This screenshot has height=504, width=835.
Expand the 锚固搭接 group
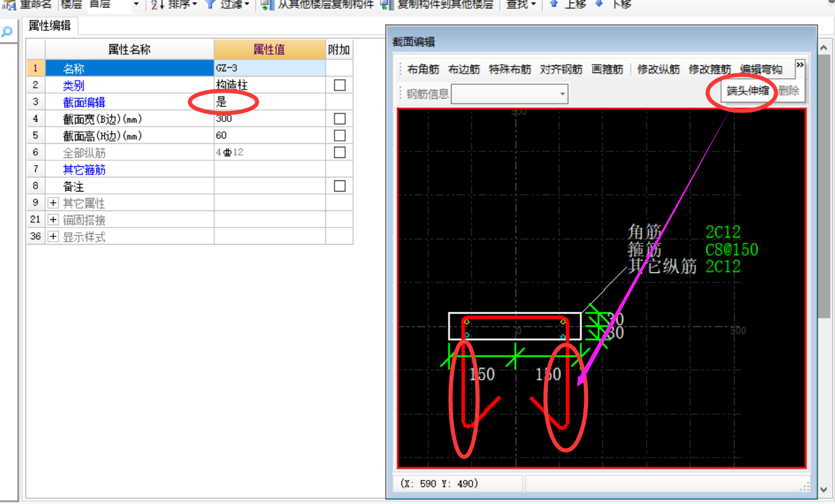coord(53,220)
